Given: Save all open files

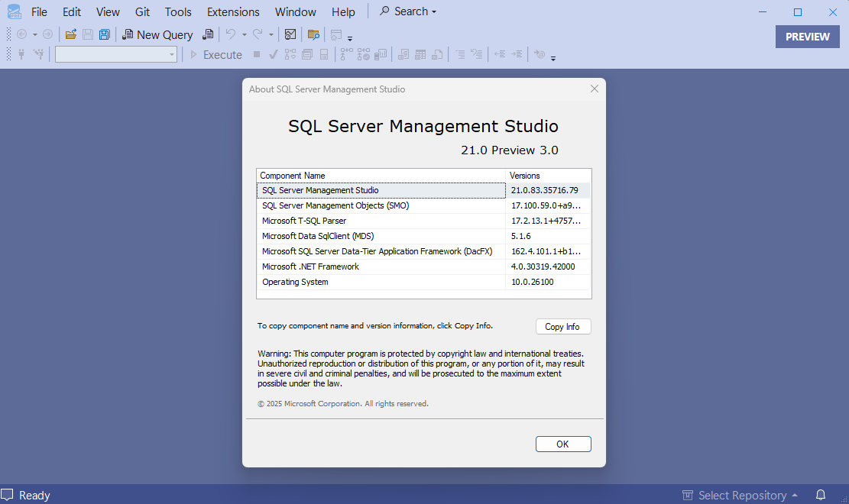Looking at the screenshot, I should click(104, 34).
